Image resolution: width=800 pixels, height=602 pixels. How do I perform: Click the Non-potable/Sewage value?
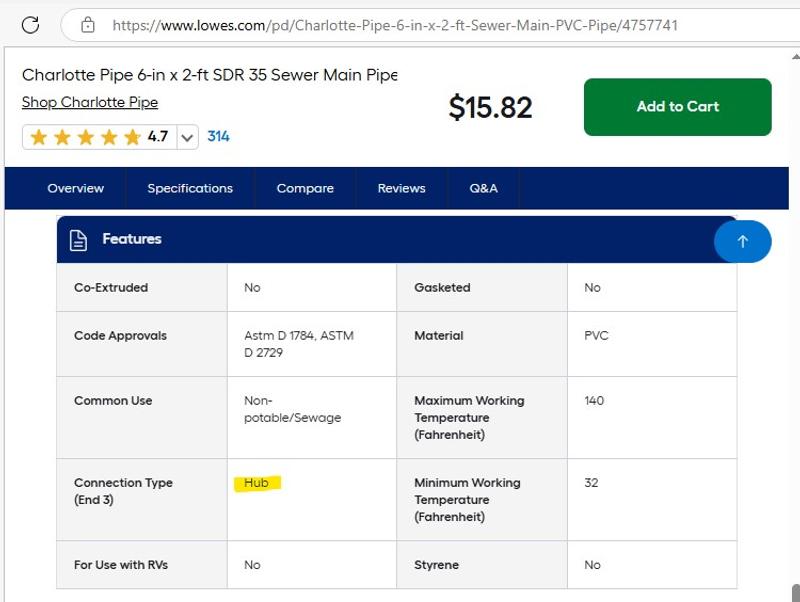[292, 409]
